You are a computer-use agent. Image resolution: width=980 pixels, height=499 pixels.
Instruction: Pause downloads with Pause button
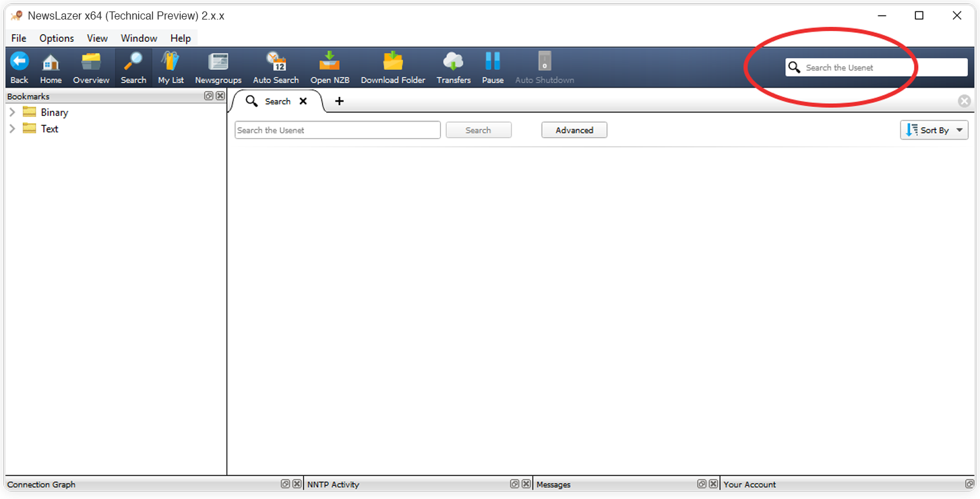click(493, 62)
